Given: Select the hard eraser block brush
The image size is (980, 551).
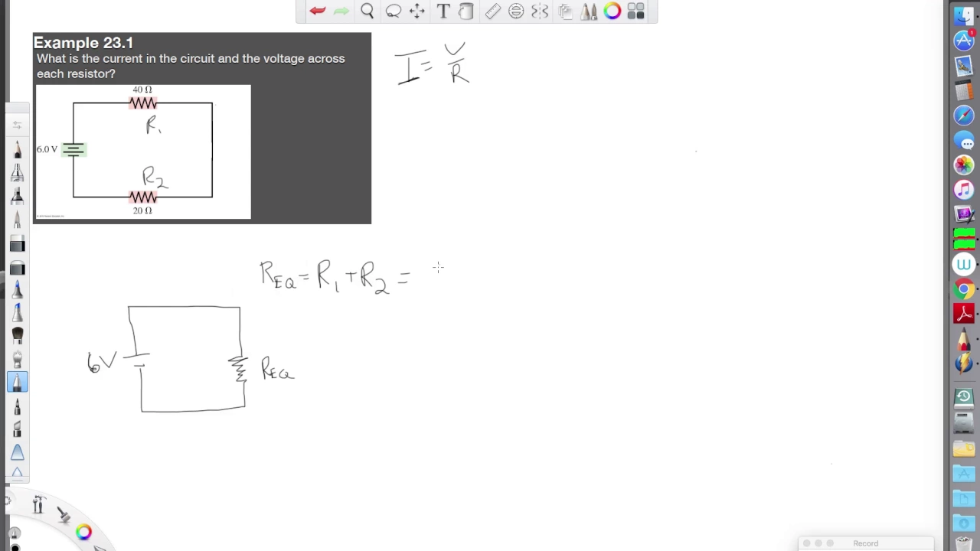Looking at the screenshot, I should pyautogui.click(x=17, y=244).
